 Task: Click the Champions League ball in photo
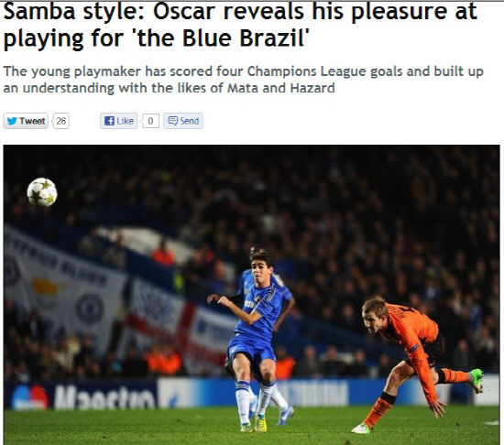point(42,192)
